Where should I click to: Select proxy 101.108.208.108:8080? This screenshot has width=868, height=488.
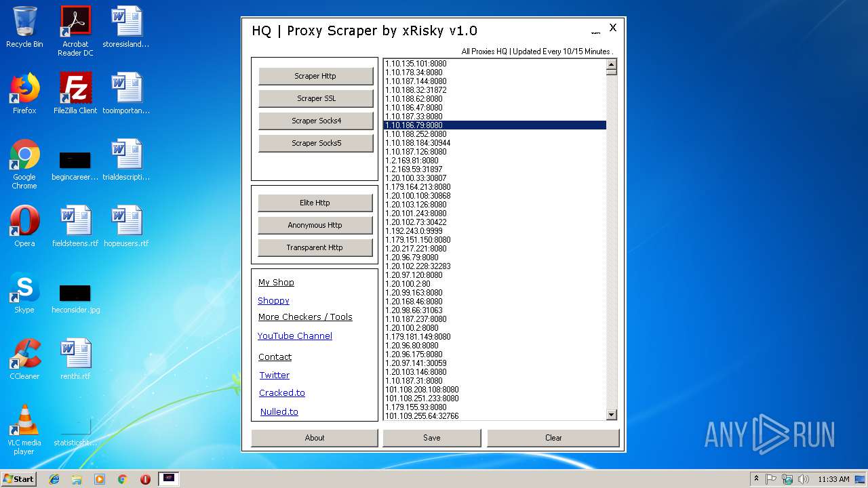coord(495,390)
